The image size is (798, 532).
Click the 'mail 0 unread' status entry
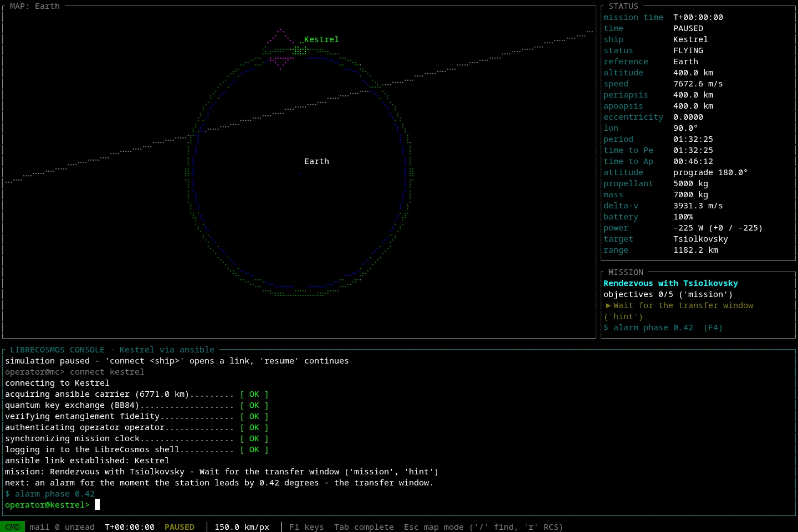pos(62,527)
